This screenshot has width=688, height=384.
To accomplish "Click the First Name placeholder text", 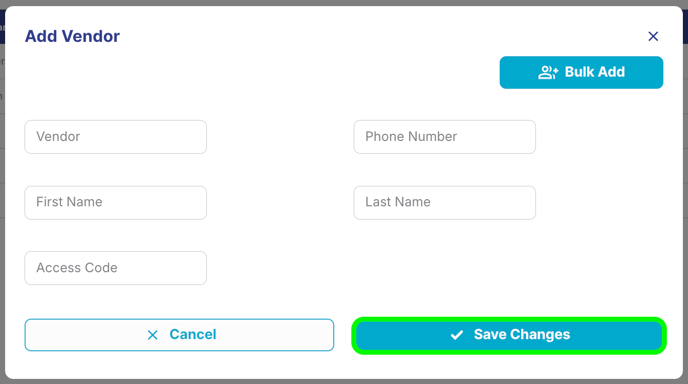I will coord(69,202).
